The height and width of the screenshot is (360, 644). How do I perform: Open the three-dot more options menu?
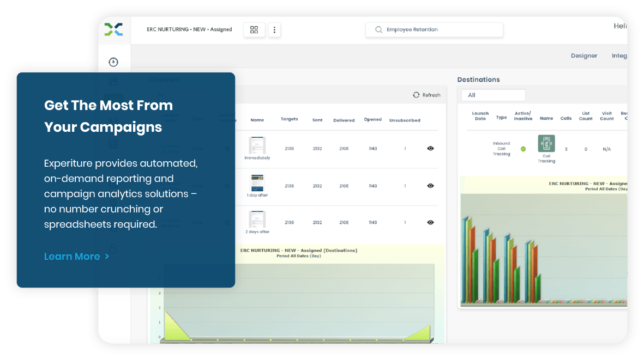point(274,29)
